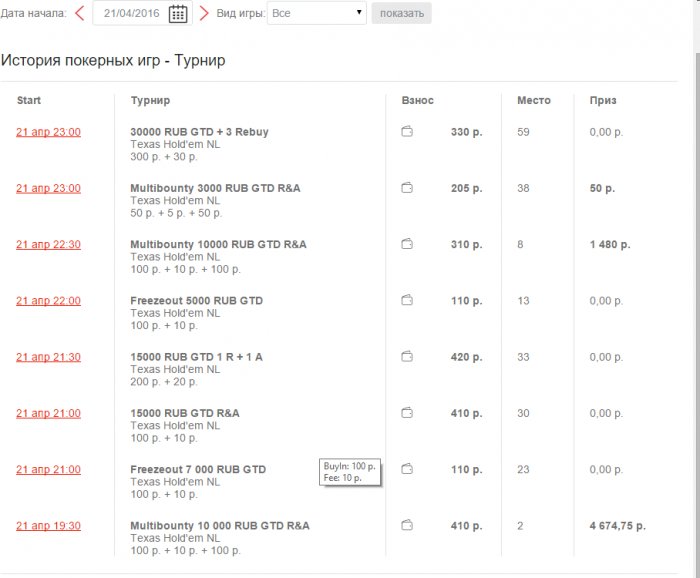Click wallet icon for 4 674,75 prize row

pos(407,525)
